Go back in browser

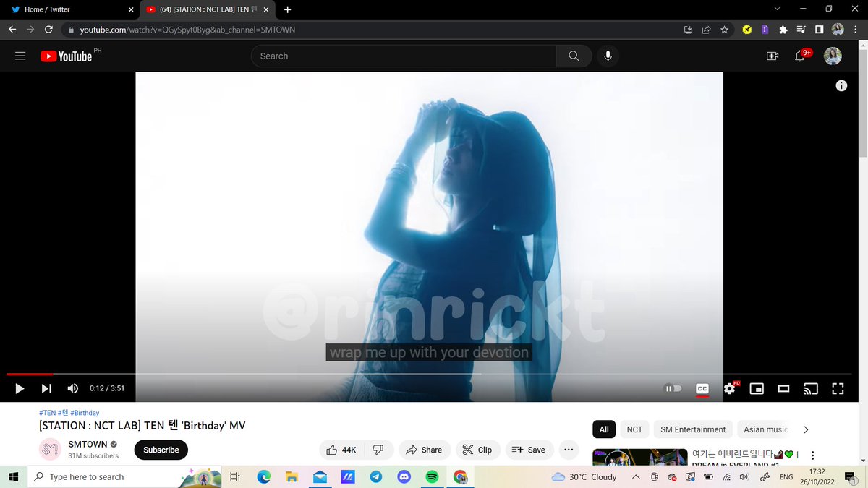pos(12,30)
